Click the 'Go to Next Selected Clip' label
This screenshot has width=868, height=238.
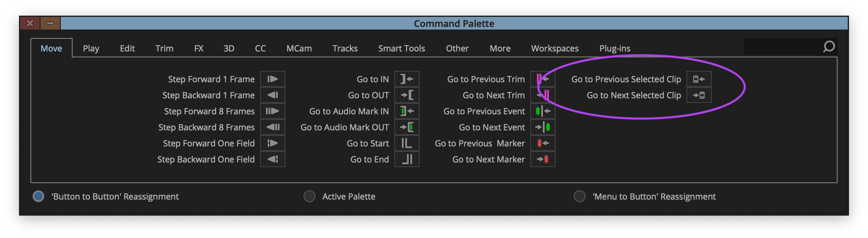[634, 95]
